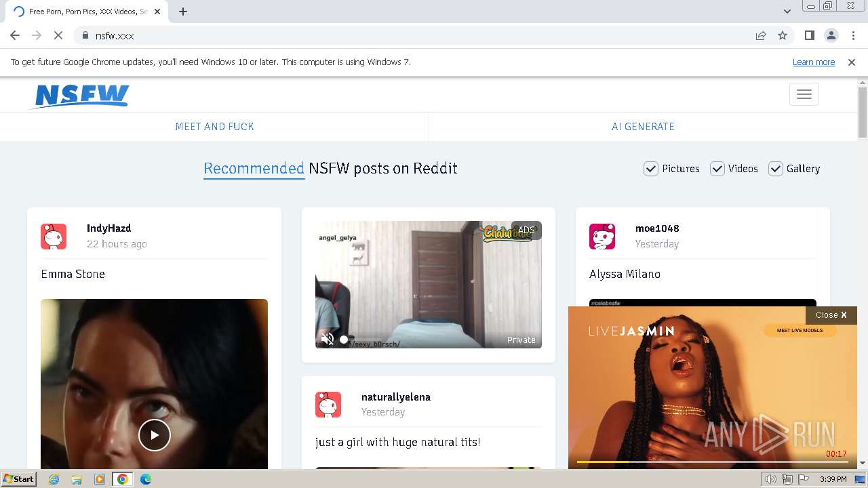This screenshot has height=488, width=868.
Task: Click the IndyHazd avatar icon
Action: tap(54, 237)
